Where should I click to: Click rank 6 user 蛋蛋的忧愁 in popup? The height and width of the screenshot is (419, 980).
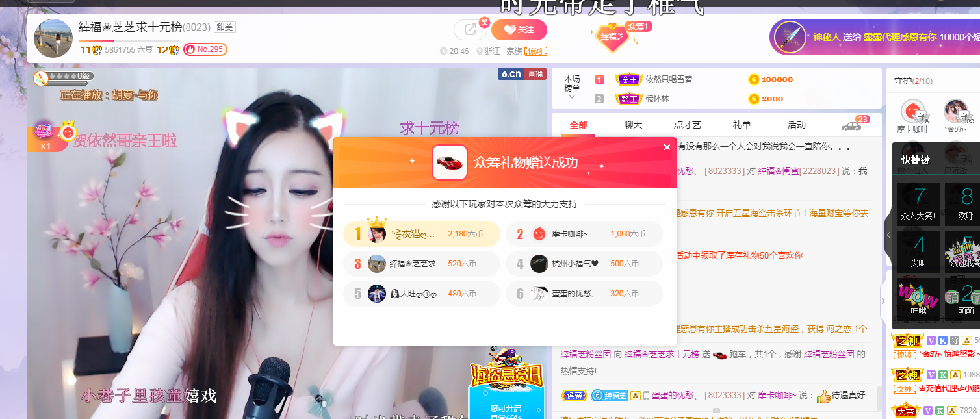click(584, 294)
